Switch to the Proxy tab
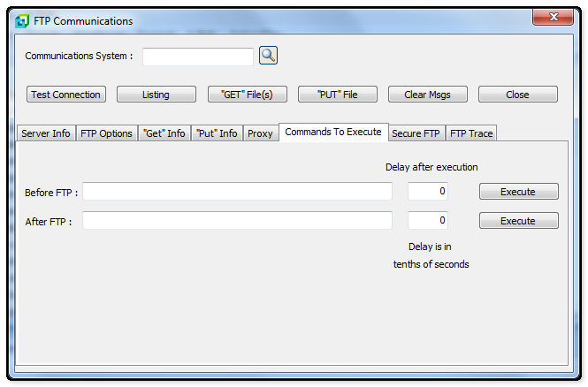 pos(260,133)
